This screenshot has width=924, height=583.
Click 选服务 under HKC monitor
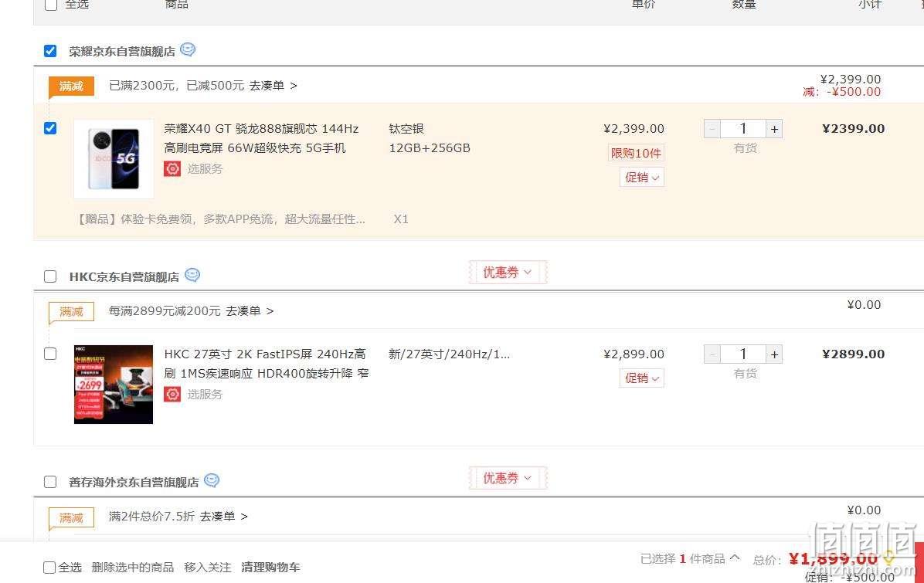(205, 394)
